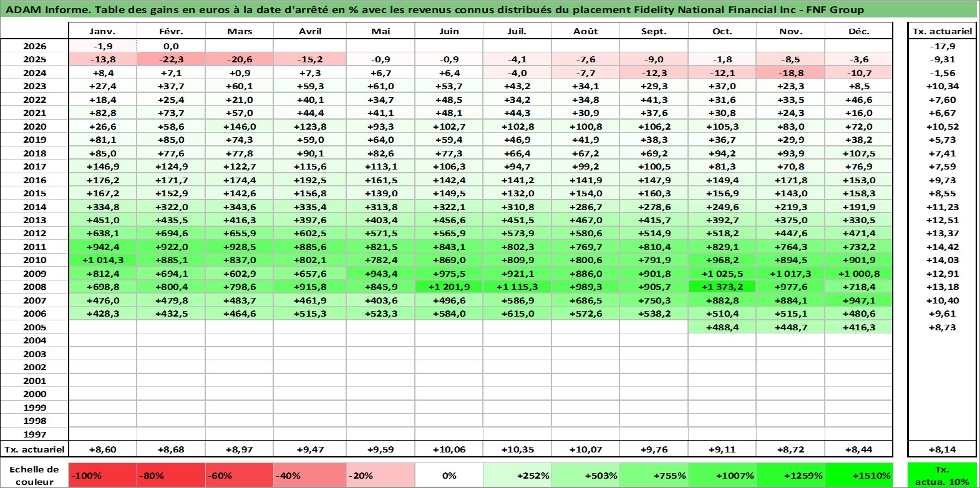The width and height of the screenshot is (980, 488).
Task: Select cell '+942,4' in January 2011
Action: 103,247
